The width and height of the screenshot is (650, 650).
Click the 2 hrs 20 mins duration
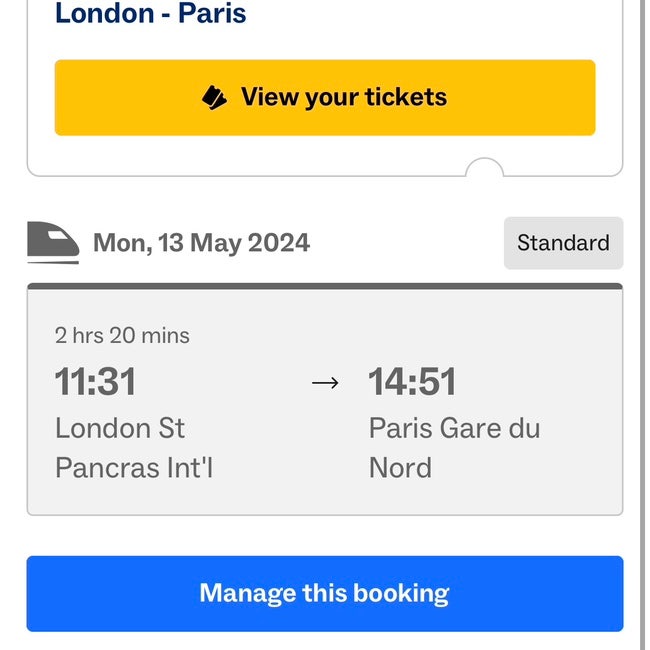[x=122, y=335]
